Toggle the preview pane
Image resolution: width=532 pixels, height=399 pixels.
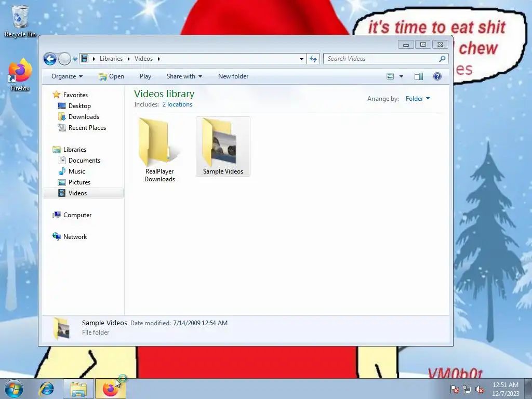[x=419, y=76]
